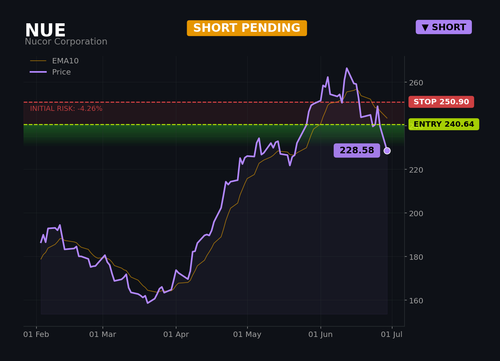Image resolution: width=500 pixels, height=361 pixels.
Task: Click the 01 Jun date axis label
Action: click(320, 334)
